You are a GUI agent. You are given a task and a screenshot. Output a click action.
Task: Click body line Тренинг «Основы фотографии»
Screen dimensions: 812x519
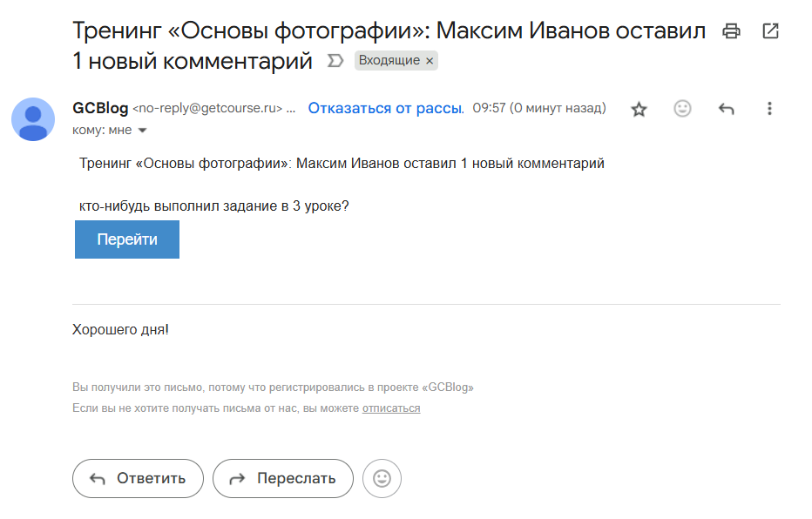[342, 164]
